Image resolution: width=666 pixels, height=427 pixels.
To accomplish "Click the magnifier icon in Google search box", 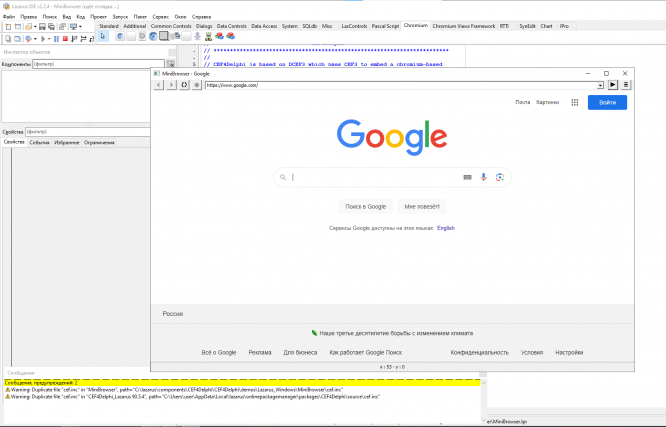I will (x=283, y=177).
